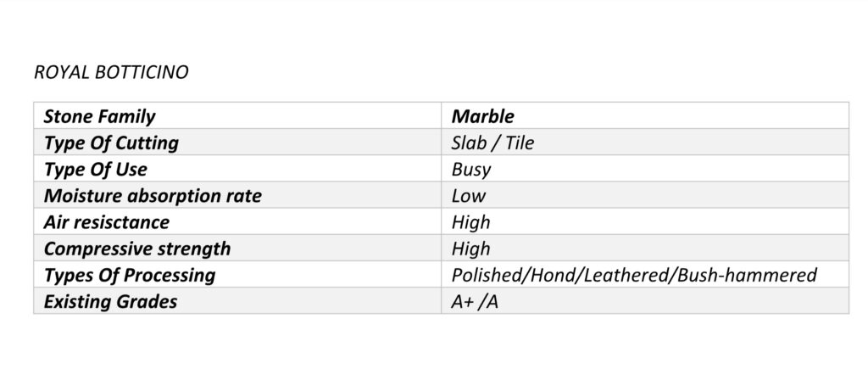The height and width of the screenshot is (369, 868).
Task: Click the Busy value cell
Action: (471, 170)
